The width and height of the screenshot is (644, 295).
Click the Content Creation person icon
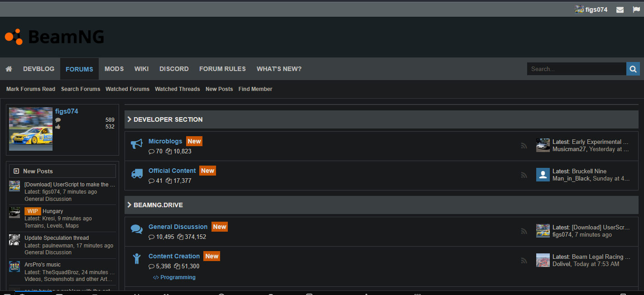(137, 259)
